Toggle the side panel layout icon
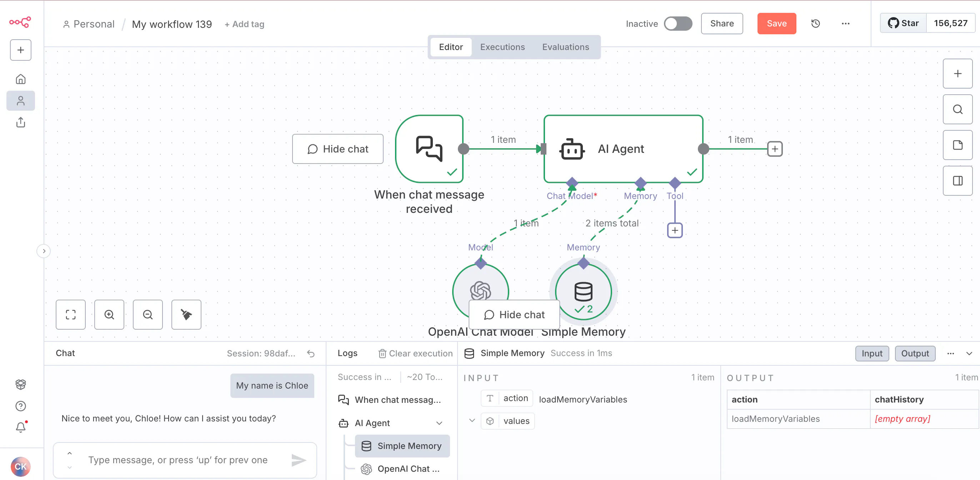The image size is (980, 480). click(957, 181)
